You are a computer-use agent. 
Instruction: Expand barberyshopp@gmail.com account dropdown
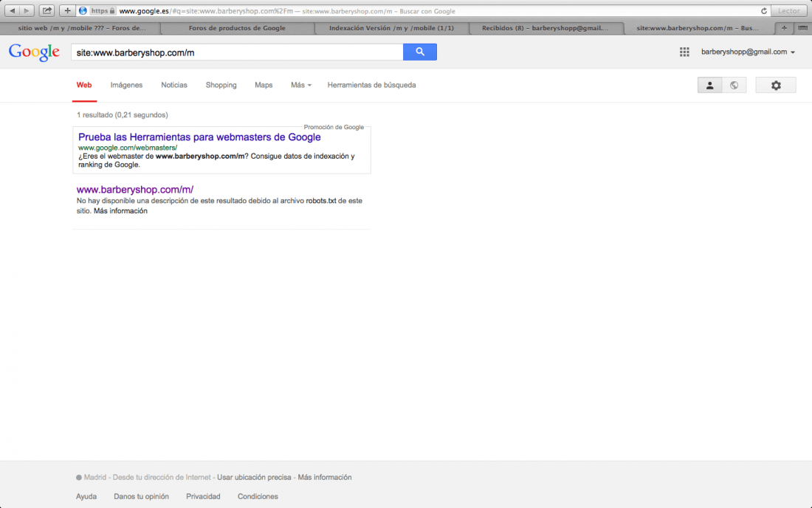pos(748,52)
